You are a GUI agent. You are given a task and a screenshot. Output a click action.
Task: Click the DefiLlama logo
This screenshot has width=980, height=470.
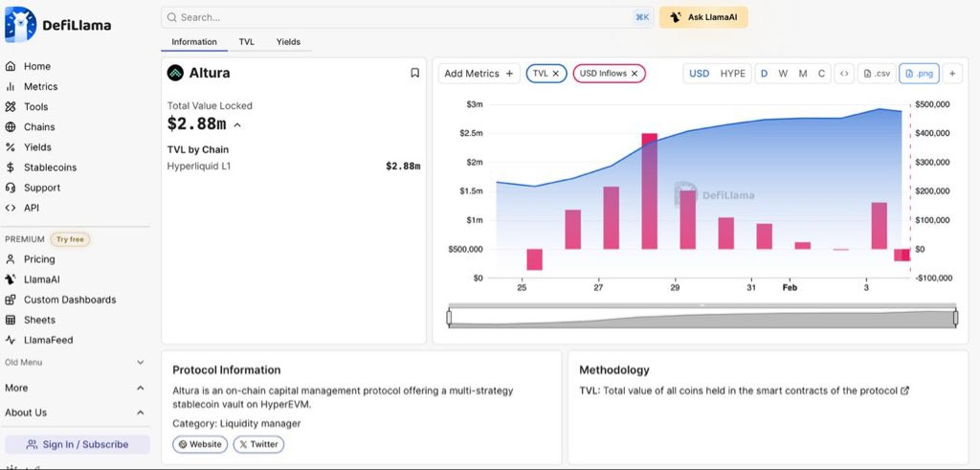[57, 25]
